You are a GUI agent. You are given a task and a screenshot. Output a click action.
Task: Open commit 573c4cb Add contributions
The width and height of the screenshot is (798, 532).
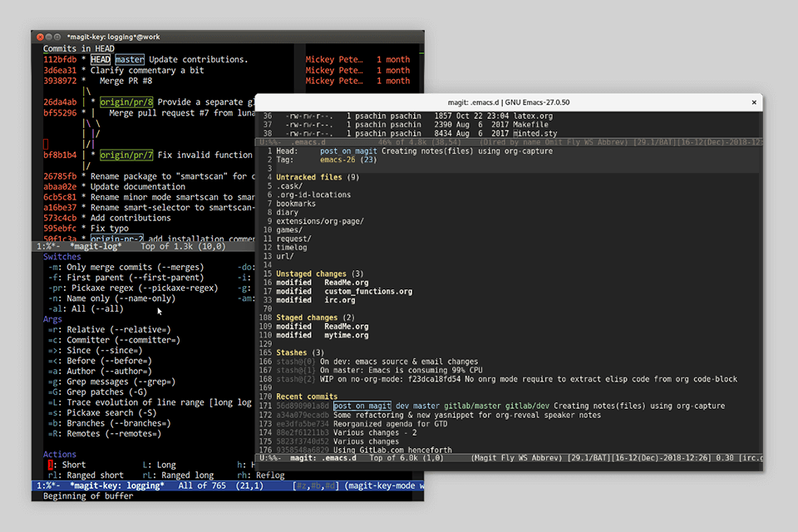107,218
